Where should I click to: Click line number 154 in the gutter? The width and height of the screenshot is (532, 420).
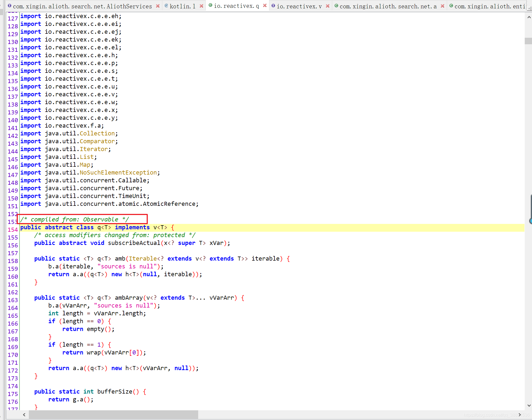tap(13, 230)
